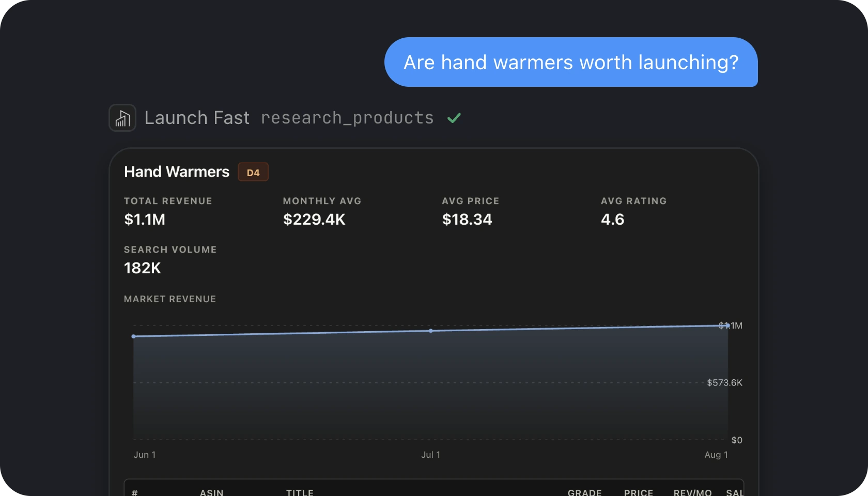Select the $18.34 average price value
The width and height of the screenshot is (868, 496).
click(x=467, y=220)
